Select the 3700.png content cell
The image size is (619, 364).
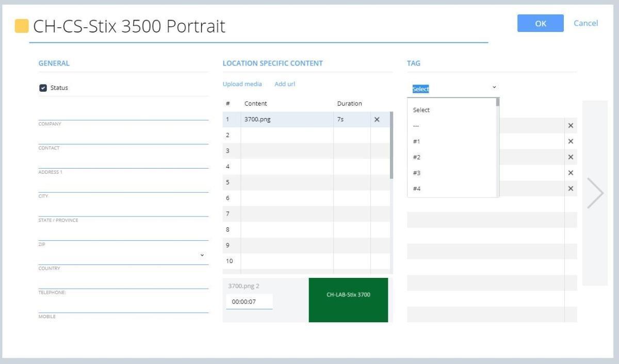(287, 120)
